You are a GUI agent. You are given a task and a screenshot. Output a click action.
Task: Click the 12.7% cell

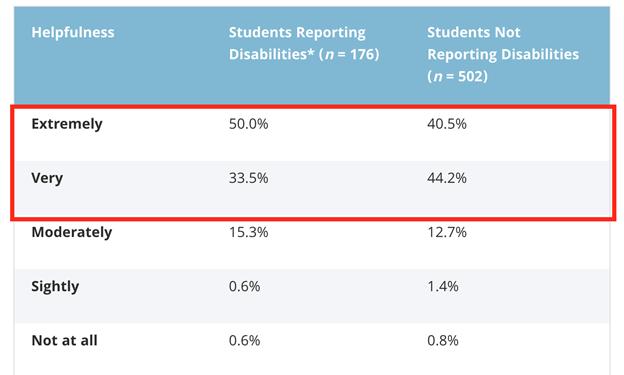447,232
